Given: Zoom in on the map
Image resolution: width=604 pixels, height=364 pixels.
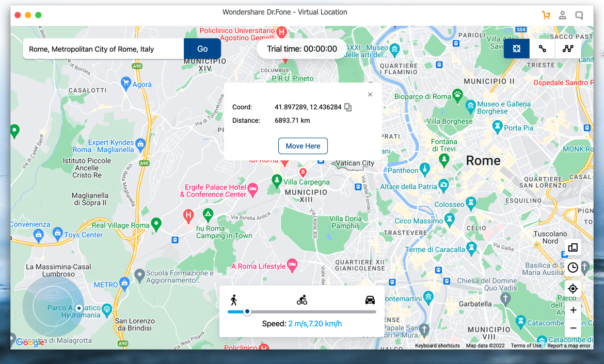Looking at the screenshot, I should (573, 310).
